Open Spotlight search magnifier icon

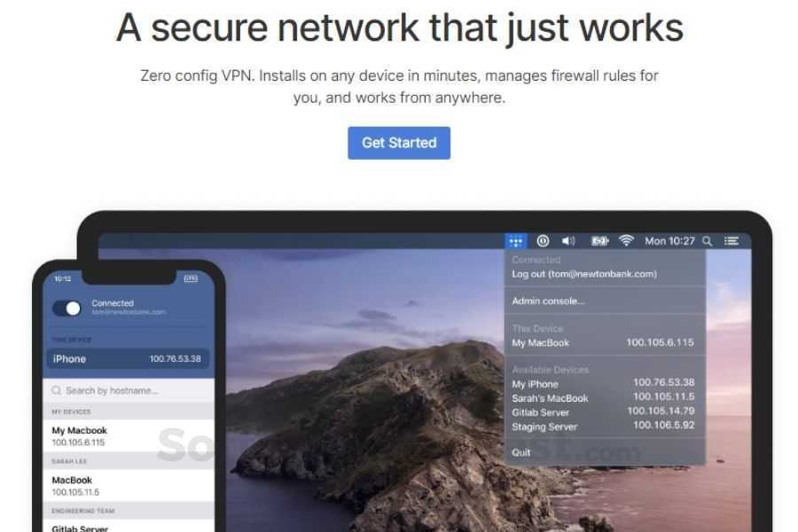pos(707,241)
